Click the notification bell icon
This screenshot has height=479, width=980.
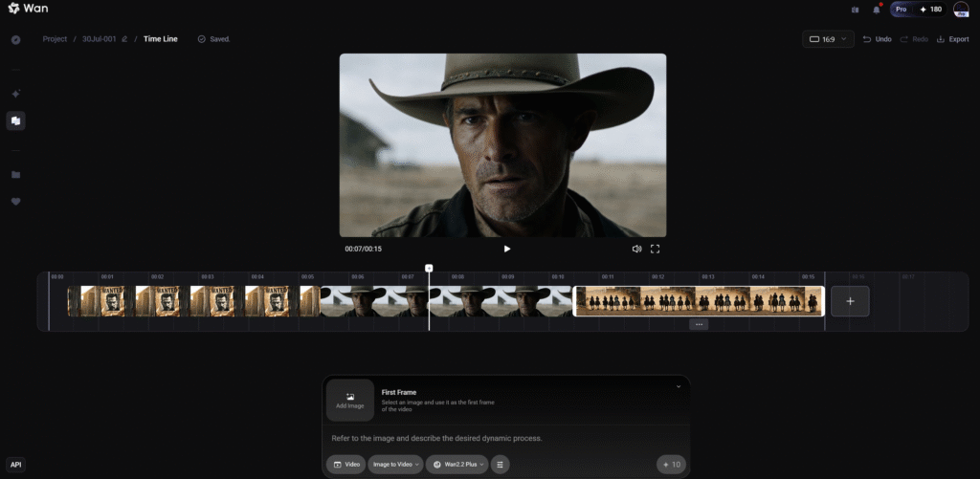pyautogui.click(x=876, y=10)
